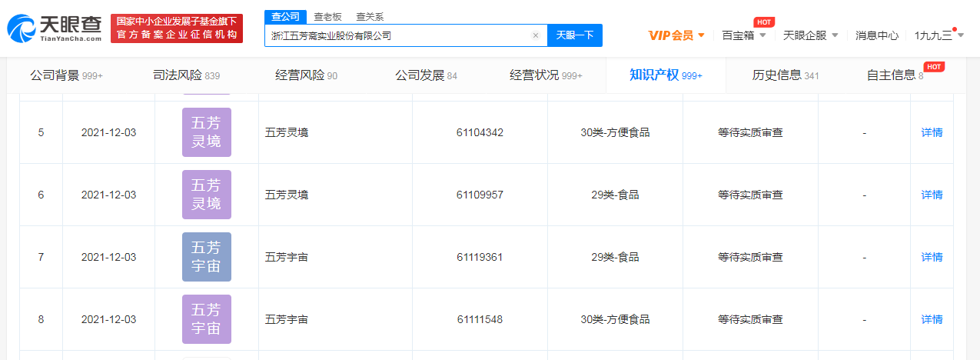Open trademark thumbnail 五芳灵境 in row 6

tap(207, 195)
